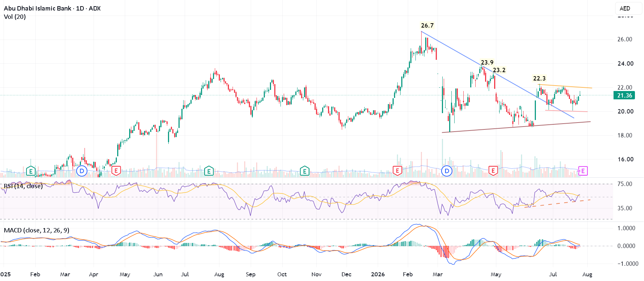The width and height of the screenshot is (644, 281).
Task: Click the 2026 label on time axis
Action: coord(378,274)
